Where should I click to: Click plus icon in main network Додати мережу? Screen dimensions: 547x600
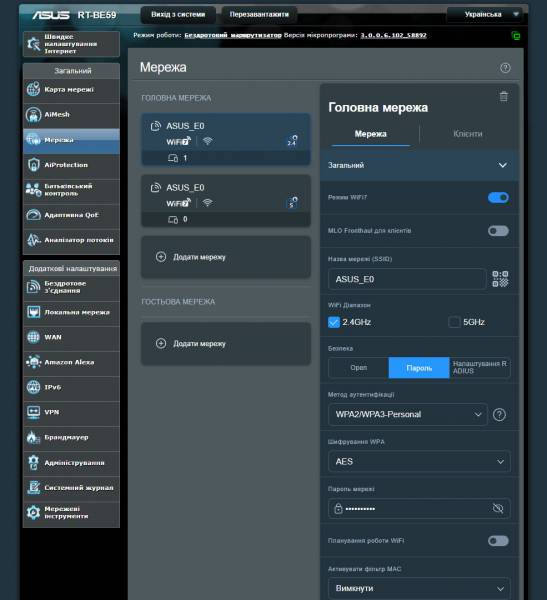[161, 257]
